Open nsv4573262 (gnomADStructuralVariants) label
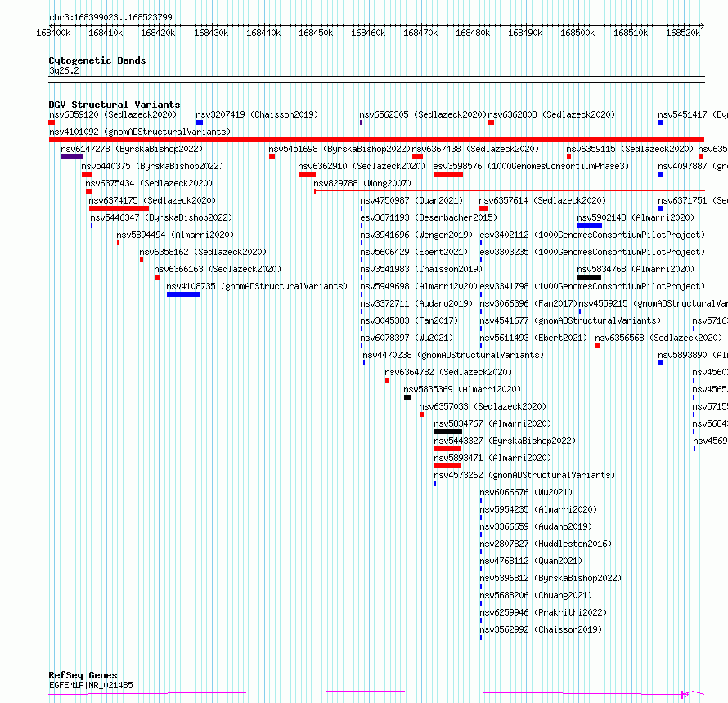This screenshot has width=728, height=703. [x=524, y=475]
